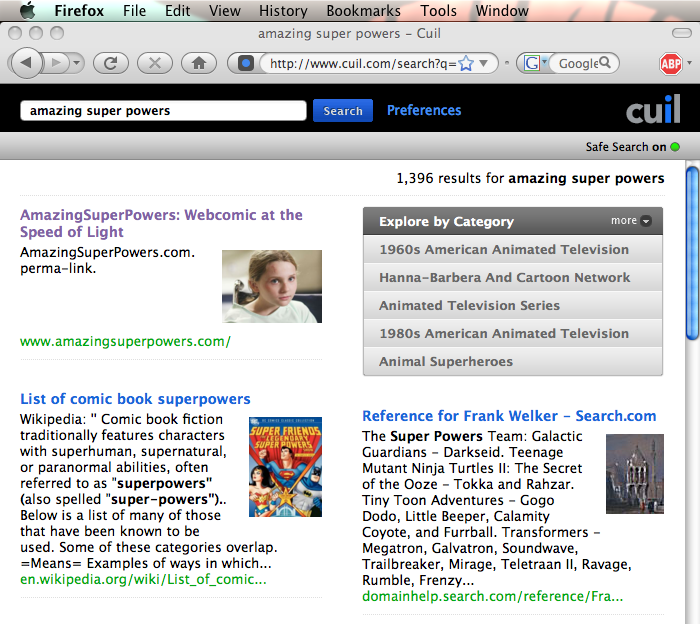Expand more categories in Explore by Category
Screen dimensions: 700x624
pos(631,220)
